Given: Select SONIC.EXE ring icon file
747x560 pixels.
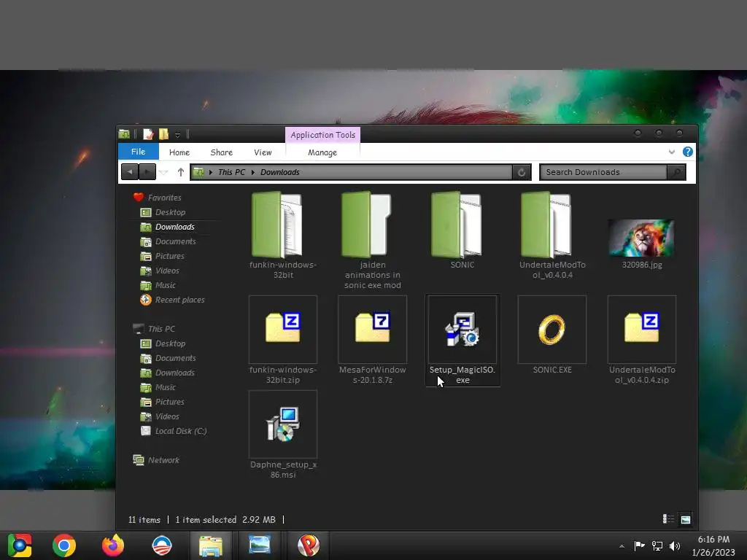Looking at the screenshot, I should (551, 335).
